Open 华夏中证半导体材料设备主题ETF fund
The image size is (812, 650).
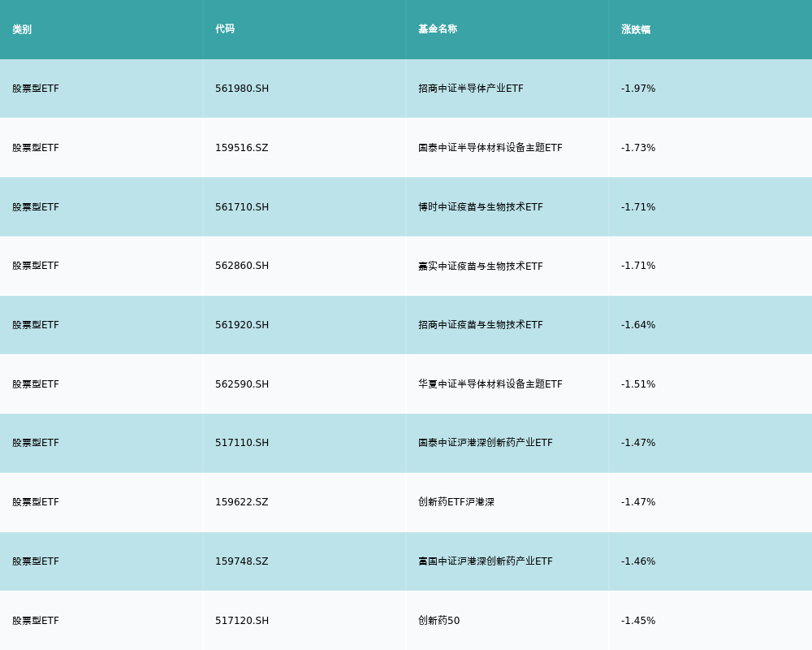[490, 384]
